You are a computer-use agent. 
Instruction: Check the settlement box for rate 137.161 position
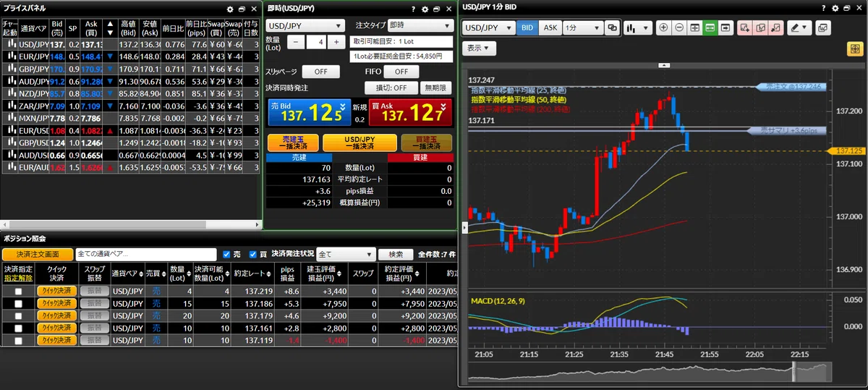point(19,328)
